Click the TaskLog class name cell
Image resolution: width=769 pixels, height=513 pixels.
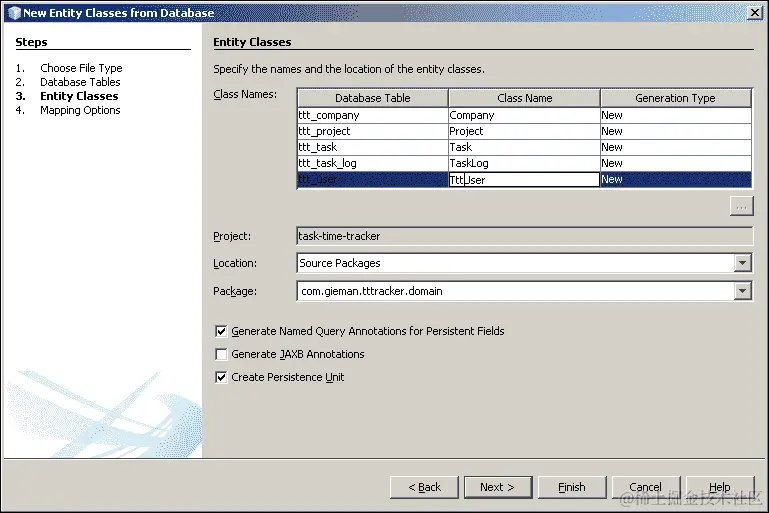click(x=524, y=163)
